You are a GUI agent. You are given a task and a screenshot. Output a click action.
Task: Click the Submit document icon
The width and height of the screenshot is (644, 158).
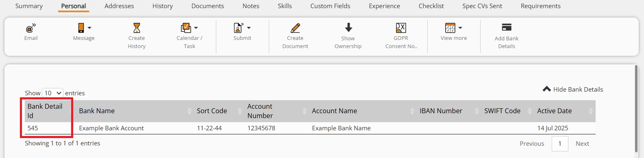[x=239, y=28]
